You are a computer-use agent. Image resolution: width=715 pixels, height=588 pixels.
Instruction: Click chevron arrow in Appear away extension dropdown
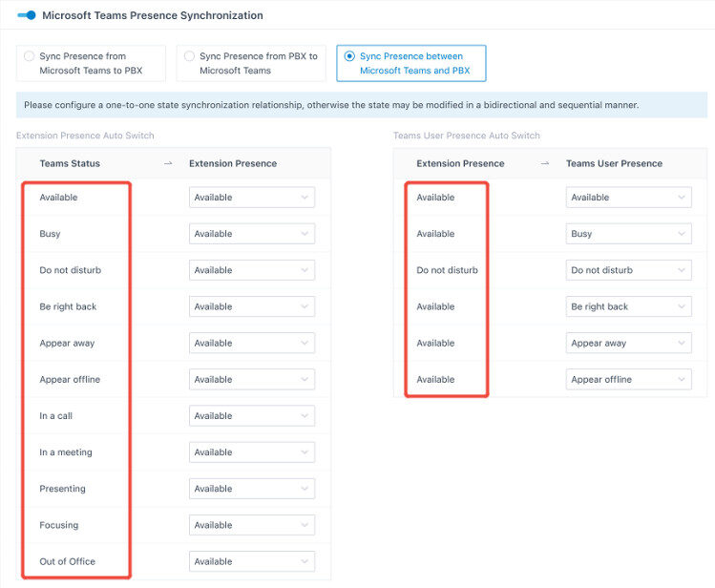coord(305,344)
